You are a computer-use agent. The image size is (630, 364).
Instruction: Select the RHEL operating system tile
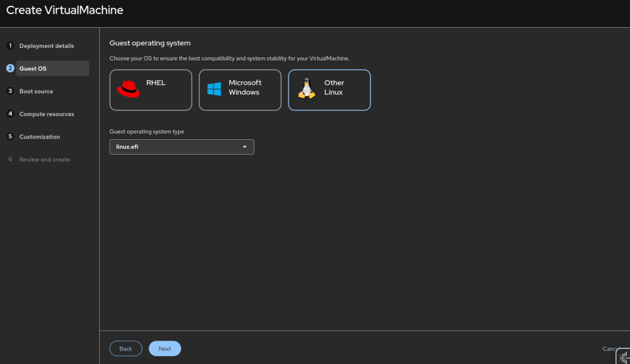click(150, 90)
